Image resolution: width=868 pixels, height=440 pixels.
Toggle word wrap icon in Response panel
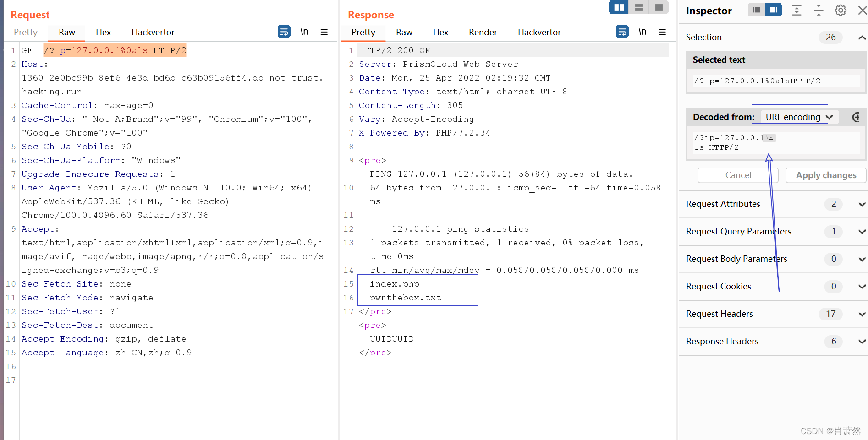tap(622, 32)
